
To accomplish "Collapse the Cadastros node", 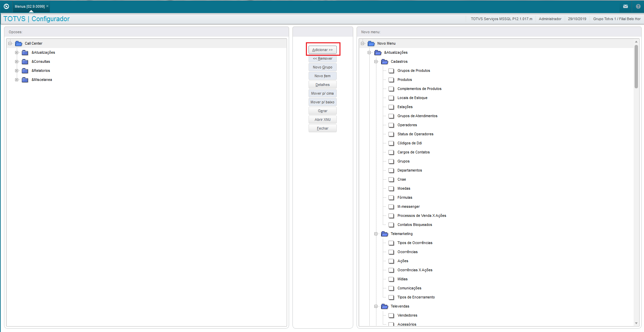I will tap(376, 61).
